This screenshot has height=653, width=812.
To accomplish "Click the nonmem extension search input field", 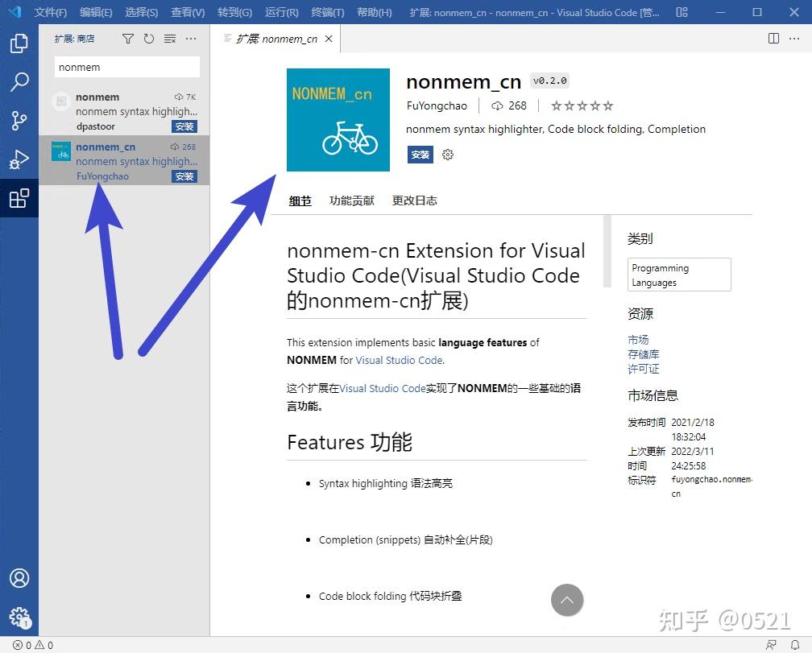I will click(x=126, y=67).
